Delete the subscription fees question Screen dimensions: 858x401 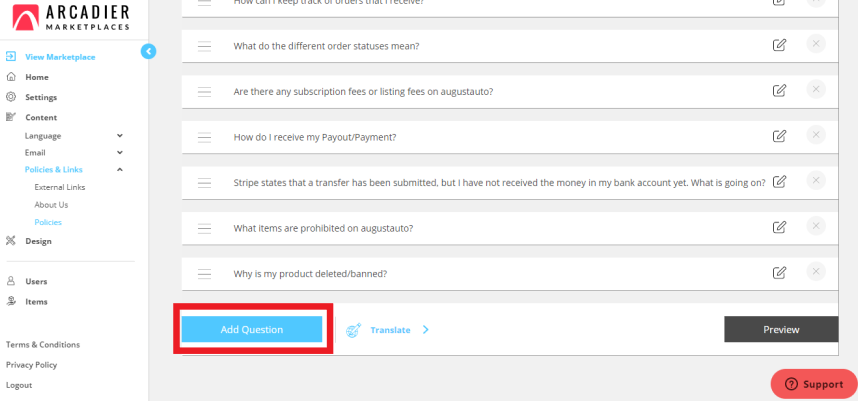tap(815, 90)
